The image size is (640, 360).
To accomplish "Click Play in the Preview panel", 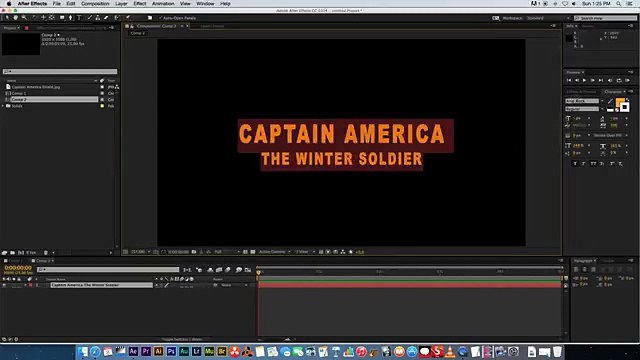I will (x=584, y=80).
